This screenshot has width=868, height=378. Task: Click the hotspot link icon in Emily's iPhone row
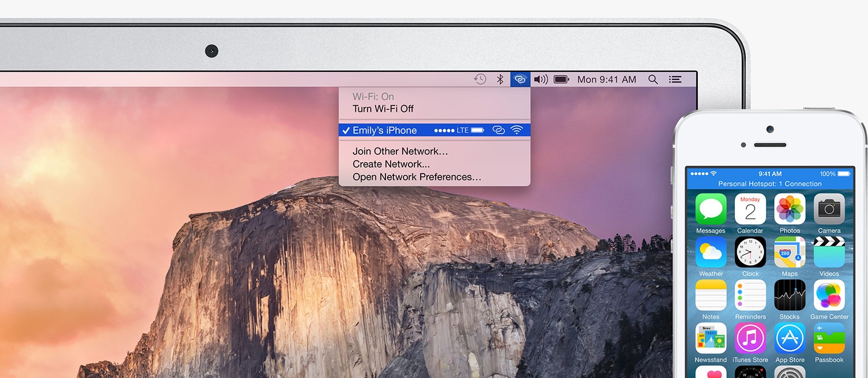498,130
